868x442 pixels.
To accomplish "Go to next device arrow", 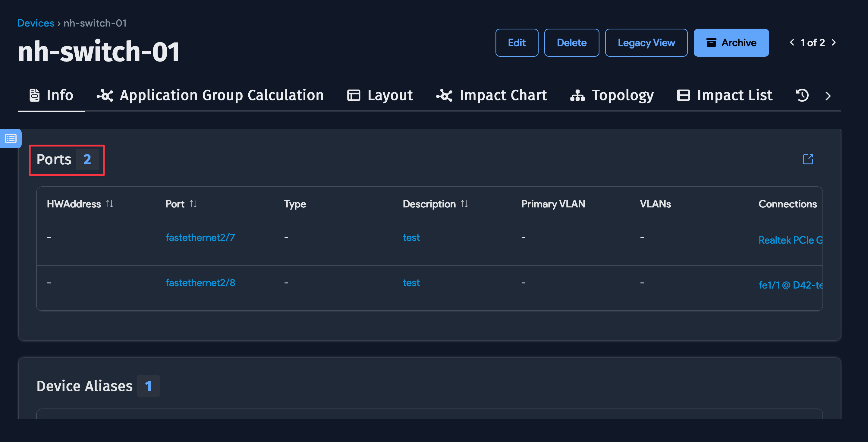I will [834, 43].
